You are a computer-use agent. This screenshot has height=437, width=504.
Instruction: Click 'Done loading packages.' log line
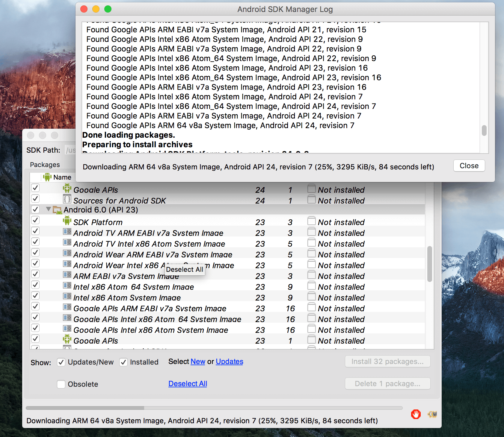[x=129, y=135]
